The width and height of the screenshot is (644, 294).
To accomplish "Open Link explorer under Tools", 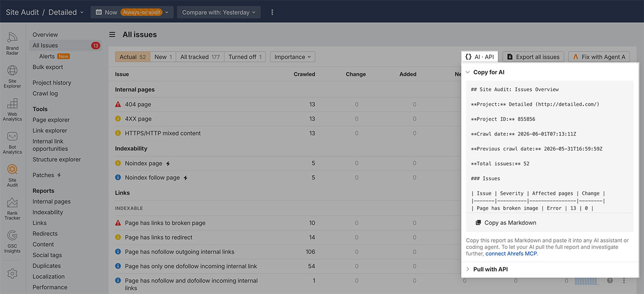I will 50,131.
